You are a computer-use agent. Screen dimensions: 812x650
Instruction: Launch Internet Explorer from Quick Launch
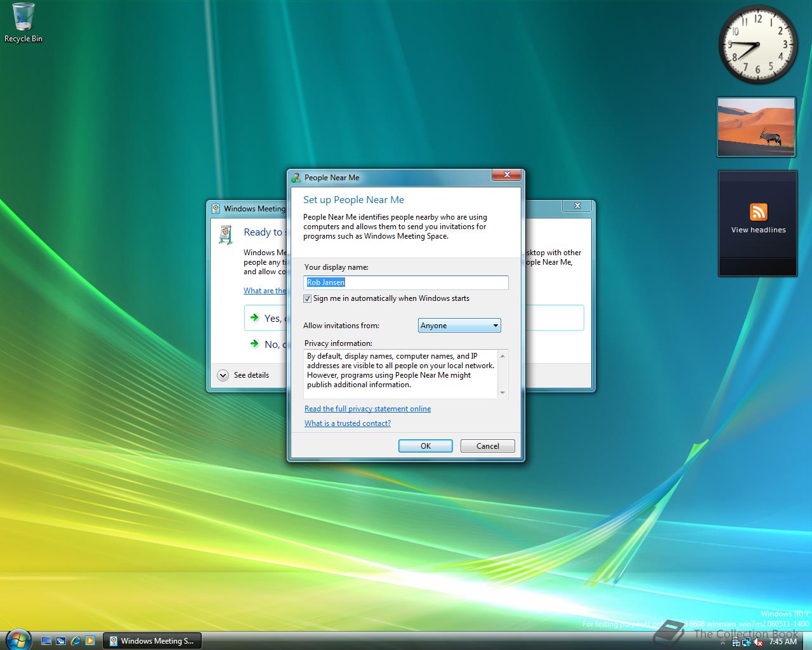(x=75, y=641)
